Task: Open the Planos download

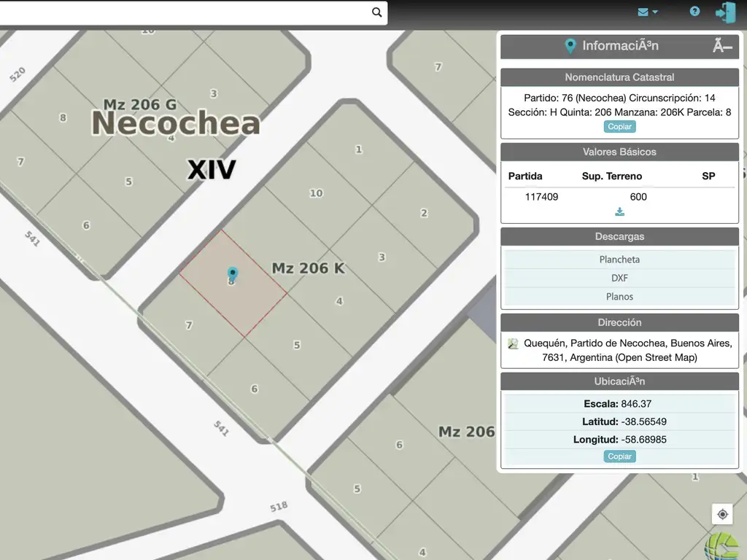Action: pos(619,297)
